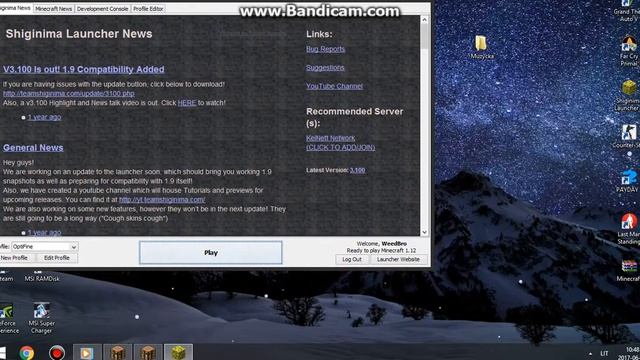Open the Bug Reports link

coord(325,49)
